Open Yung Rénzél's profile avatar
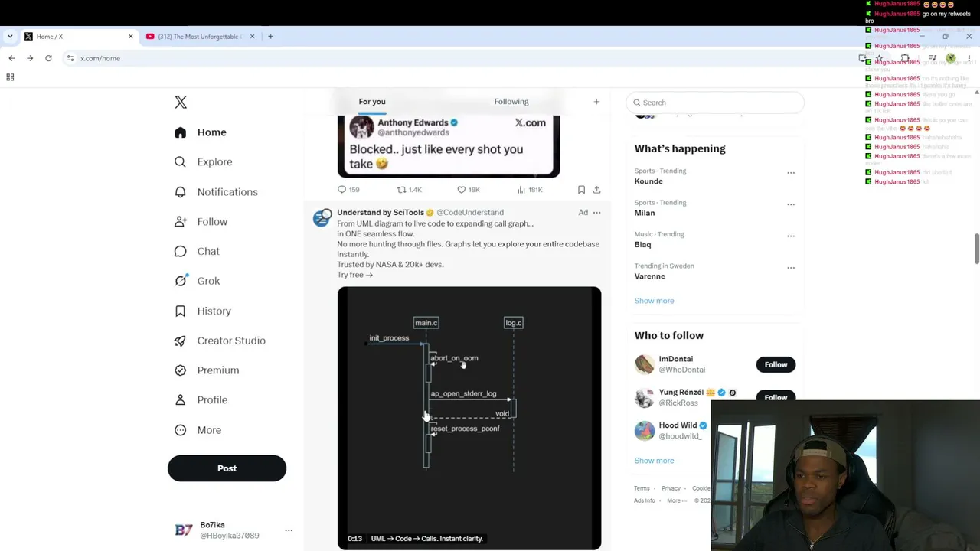The height and width of the screenshot is (551, 980). 645,397
